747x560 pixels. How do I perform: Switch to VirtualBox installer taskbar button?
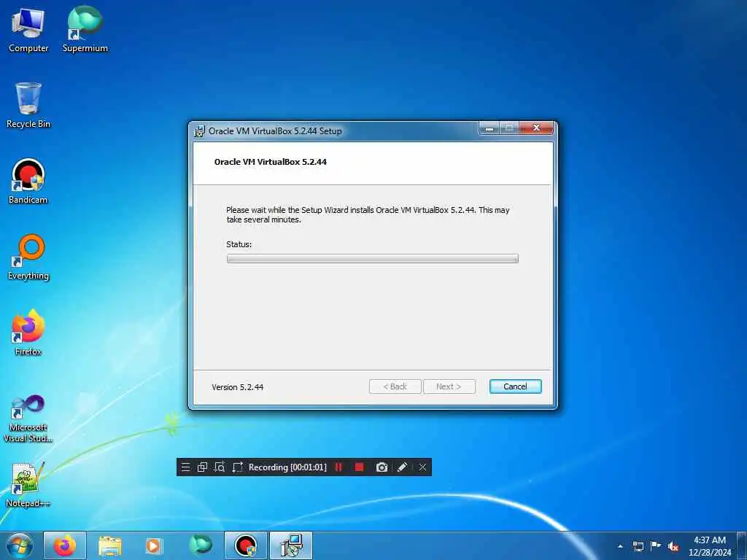click(291, 545)
